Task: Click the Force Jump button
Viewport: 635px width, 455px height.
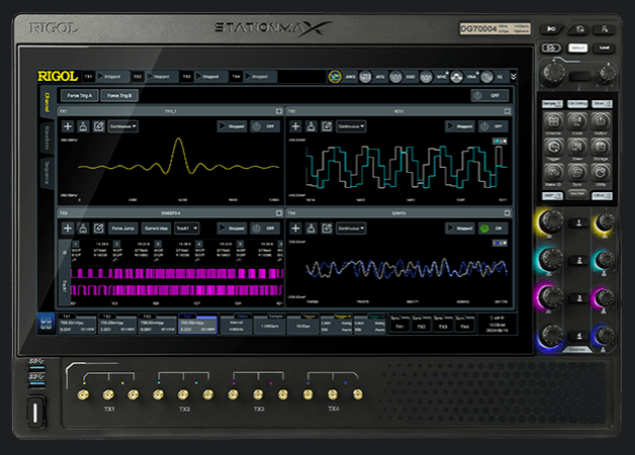Action: coord(123,228)
